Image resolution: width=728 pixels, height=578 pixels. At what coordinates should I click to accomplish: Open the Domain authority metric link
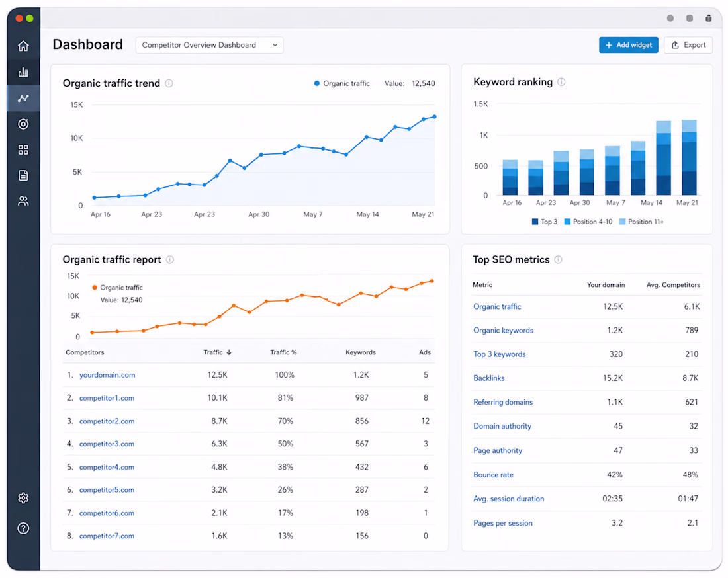point(502,426)
